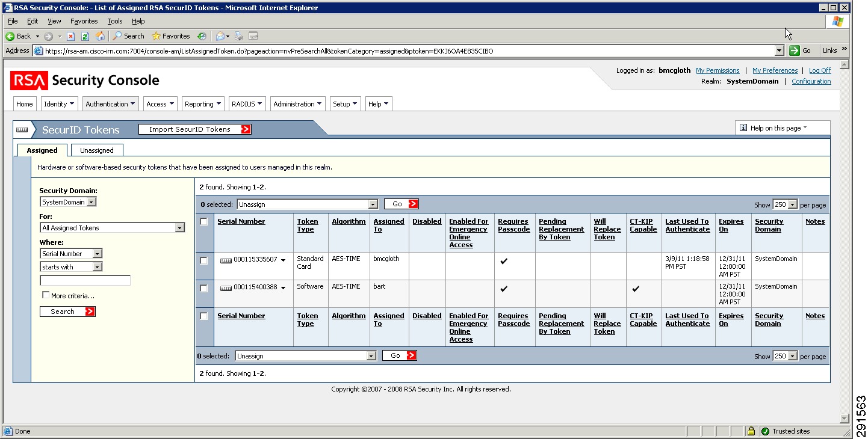Open the All Assigned Tokens dropdown
The height and width of the screenshot is (439, 868).
tap(113, 228)
